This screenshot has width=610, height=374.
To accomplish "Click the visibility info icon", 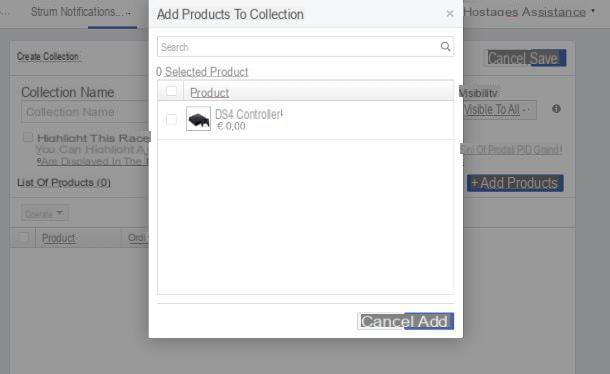I will 556,109.
